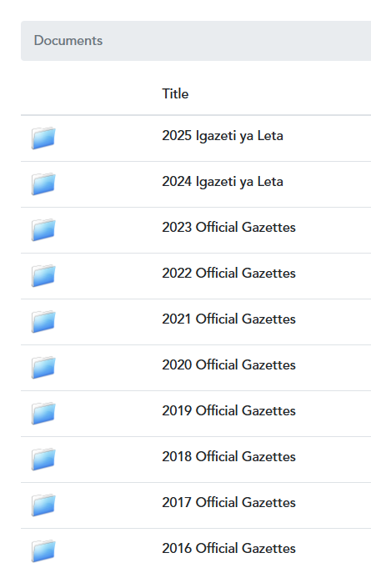Open the 2024 Igazeti ya Leta link
This screenshot has height=588, width=371.
(x=223, y=182)
